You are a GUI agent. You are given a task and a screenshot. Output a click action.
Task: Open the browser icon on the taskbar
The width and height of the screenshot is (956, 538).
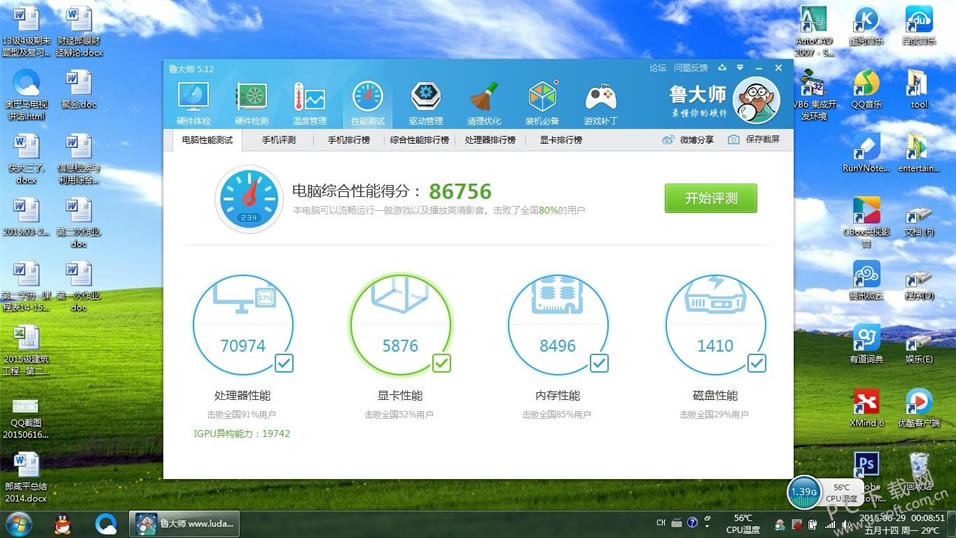tap(106, 524)
